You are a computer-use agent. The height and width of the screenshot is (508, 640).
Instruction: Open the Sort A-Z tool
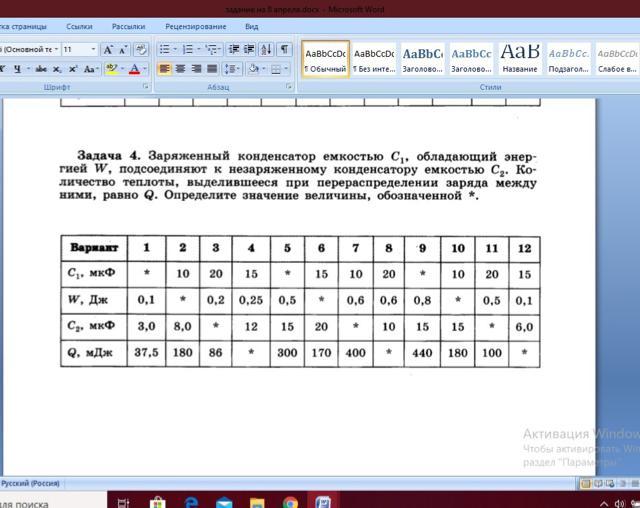tap(266, 49)
